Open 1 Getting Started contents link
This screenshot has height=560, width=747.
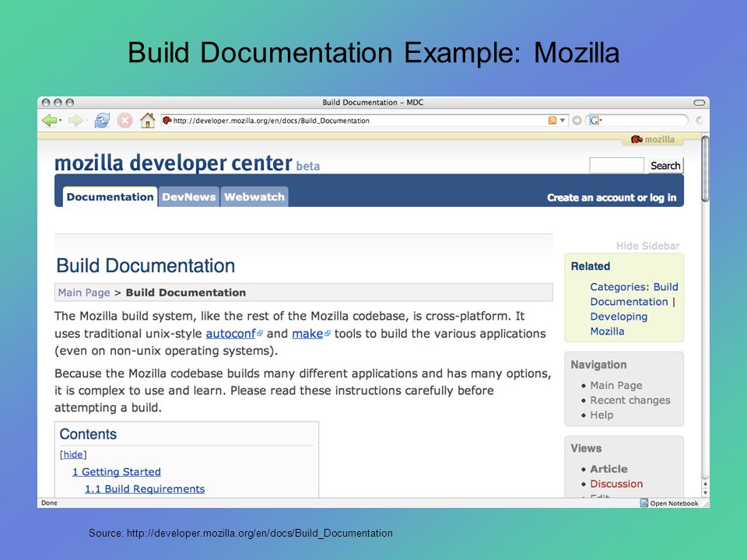117,471
